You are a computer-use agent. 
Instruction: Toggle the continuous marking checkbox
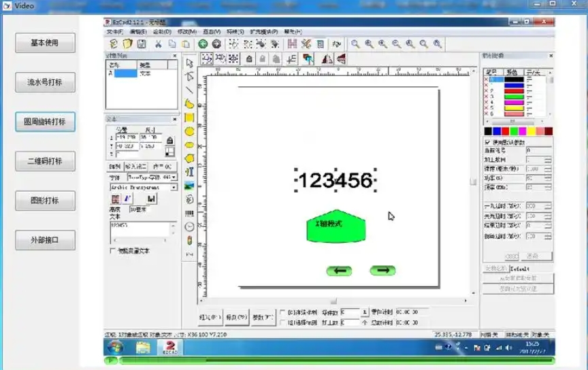pos(282,312)
